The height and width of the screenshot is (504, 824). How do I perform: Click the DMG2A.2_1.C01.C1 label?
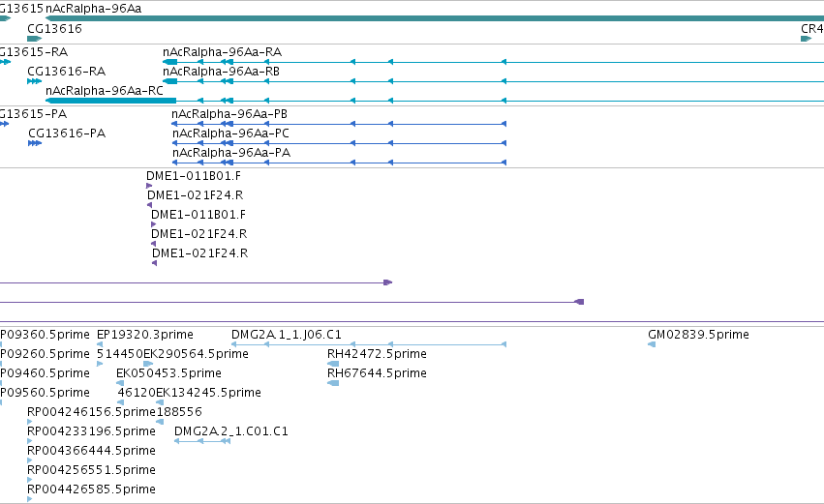pyautogui.click(x=231, y=431)
